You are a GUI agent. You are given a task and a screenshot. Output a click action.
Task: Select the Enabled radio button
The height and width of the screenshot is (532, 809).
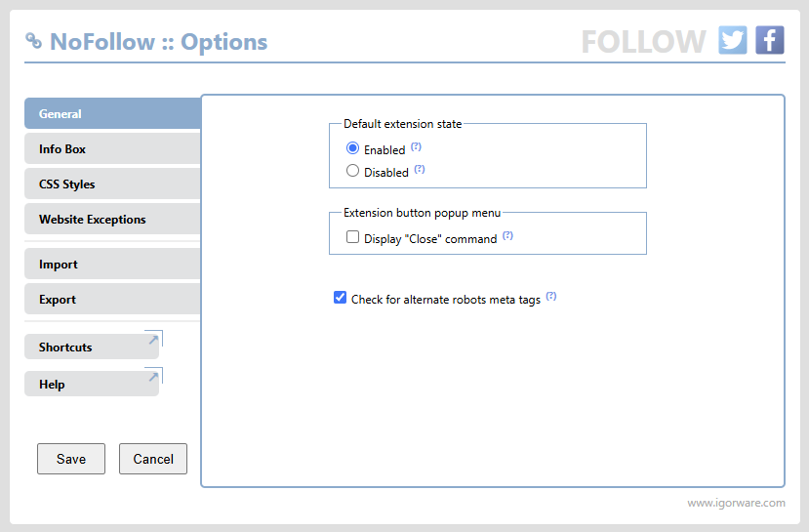(353, 149)
